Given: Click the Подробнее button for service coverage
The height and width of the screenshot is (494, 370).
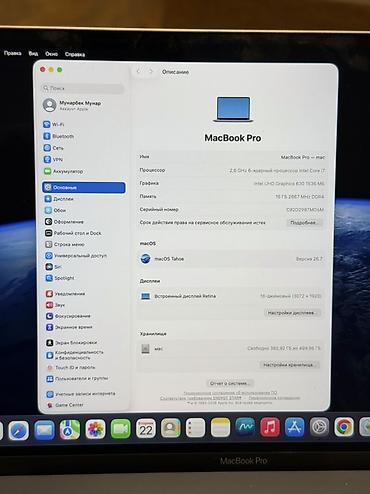Looking at the screenshot, I should (x=304, y=223).
